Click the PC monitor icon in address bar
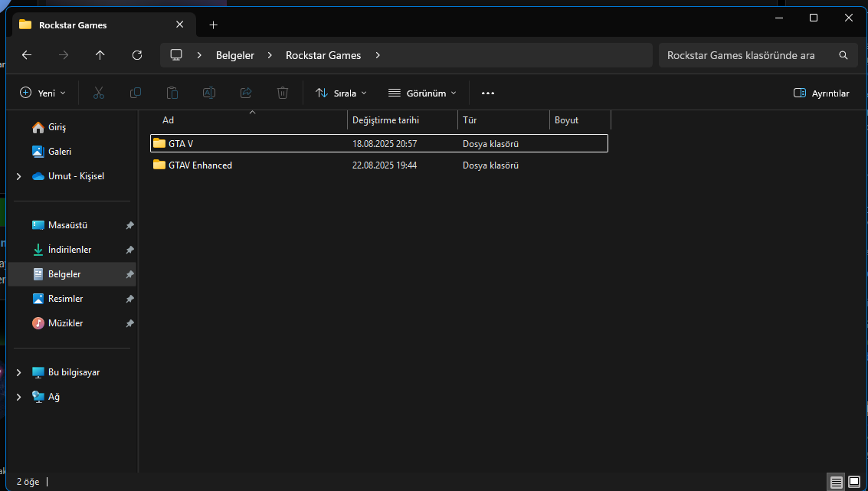This screenshot has width=868, height=491. (176, 55)
